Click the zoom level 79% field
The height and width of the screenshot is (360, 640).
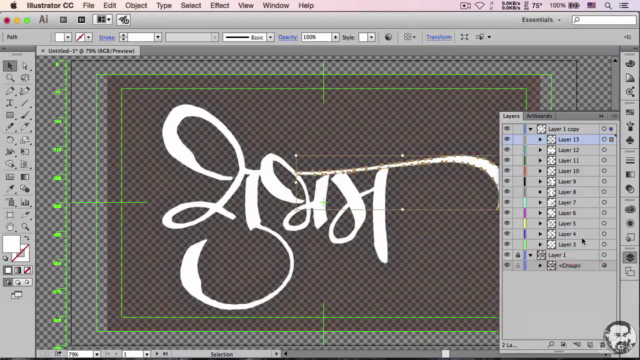[80, 354]
